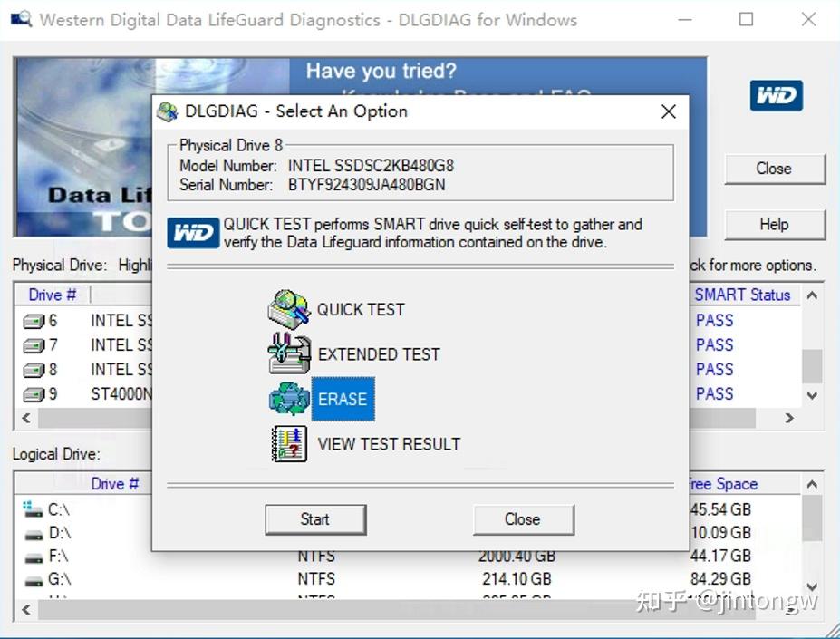Viewport: 840px width, 639px height.
Task: Click Close button at dialog bottom
Action: (524, 519)
